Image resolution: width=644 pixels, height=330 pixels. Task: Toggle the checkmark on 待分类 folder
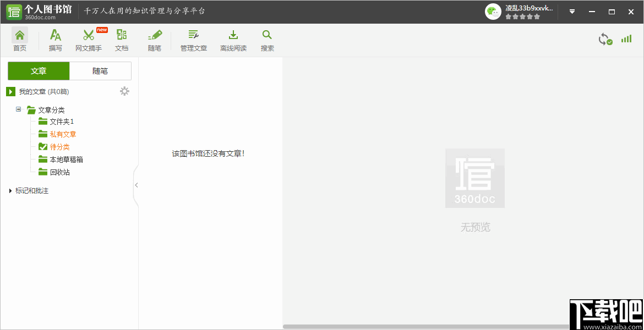pyautogui.click(x=42, y=146)
